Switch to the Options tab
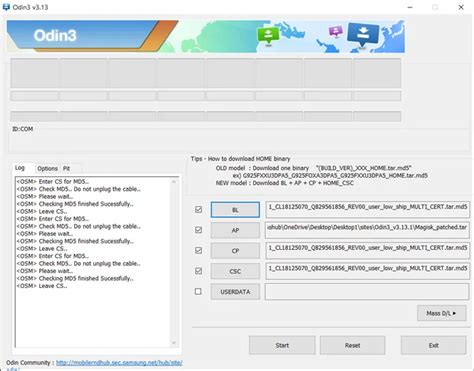Image resolution: width=474 pixels, height=371 pixels. coord(47,168)
